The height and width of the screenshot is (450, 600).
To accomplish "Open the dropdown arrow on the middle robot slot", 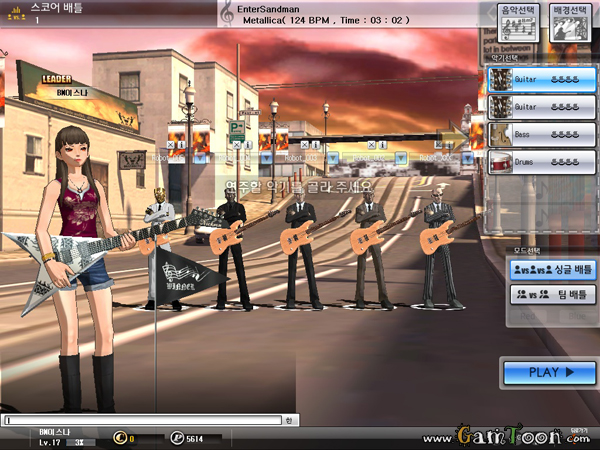I will [333, 157].
